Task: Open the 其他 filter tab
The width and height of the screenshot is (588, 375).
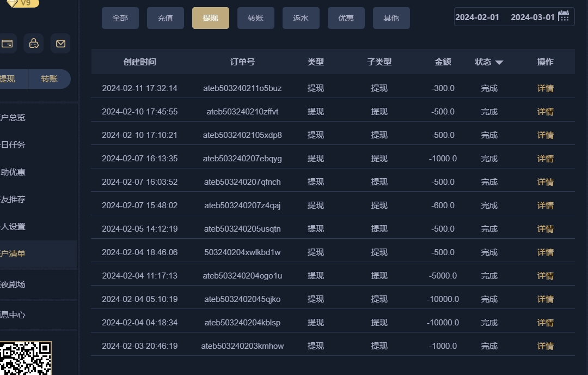Action: tap(391, 18)
